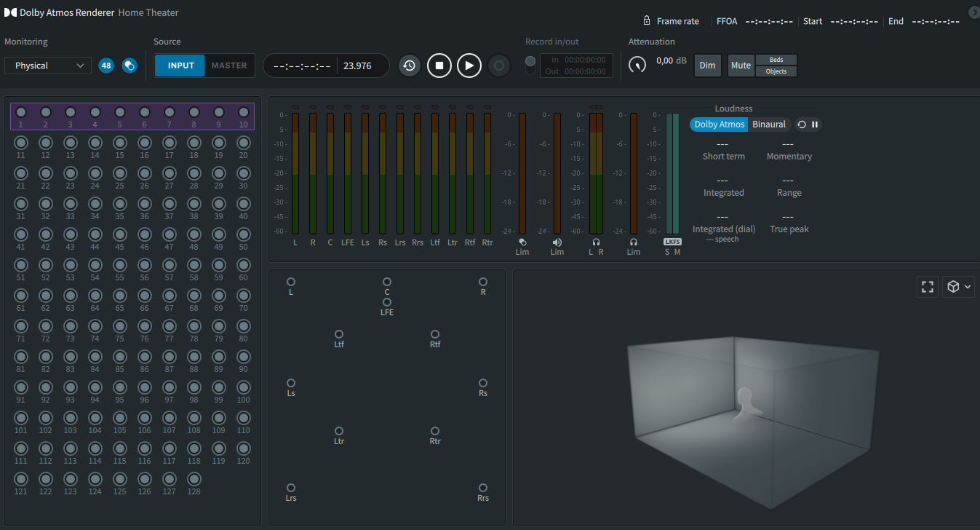Click the speaker limiter icon under meters
980x530 pixels.
522,242
